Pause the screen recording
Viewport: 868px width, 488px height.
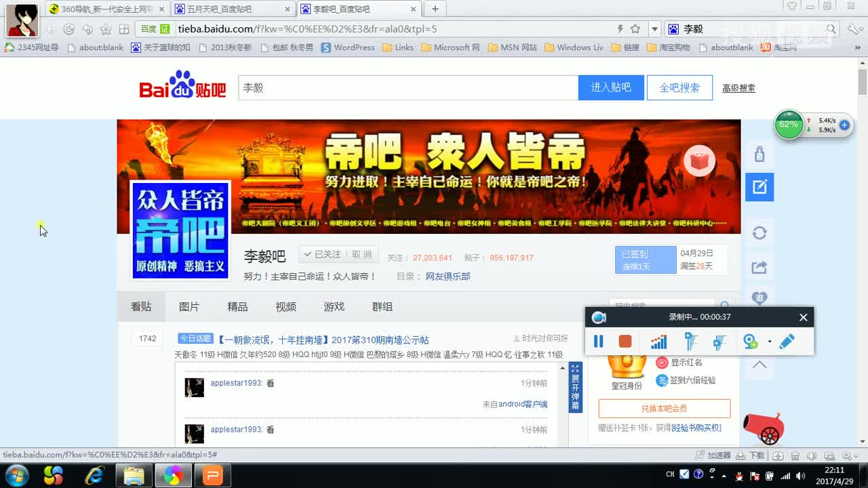[598, 342]
